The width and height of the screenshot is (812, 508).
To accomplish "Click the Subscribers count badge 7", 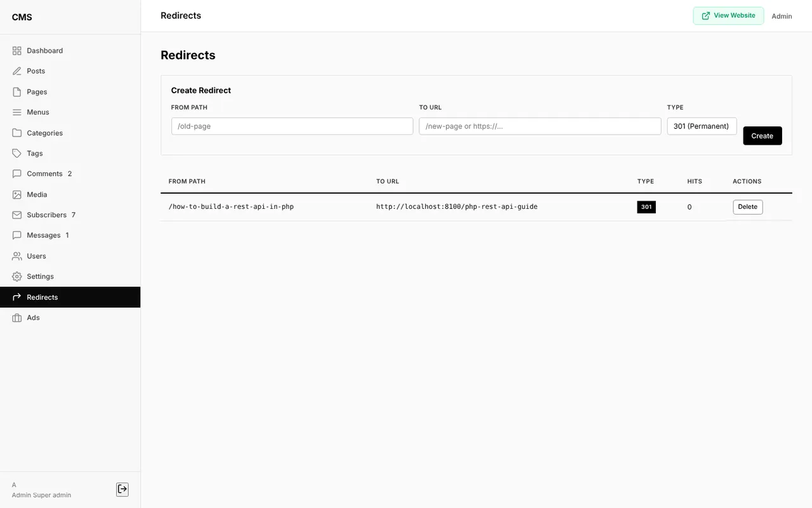I will 74,215.
